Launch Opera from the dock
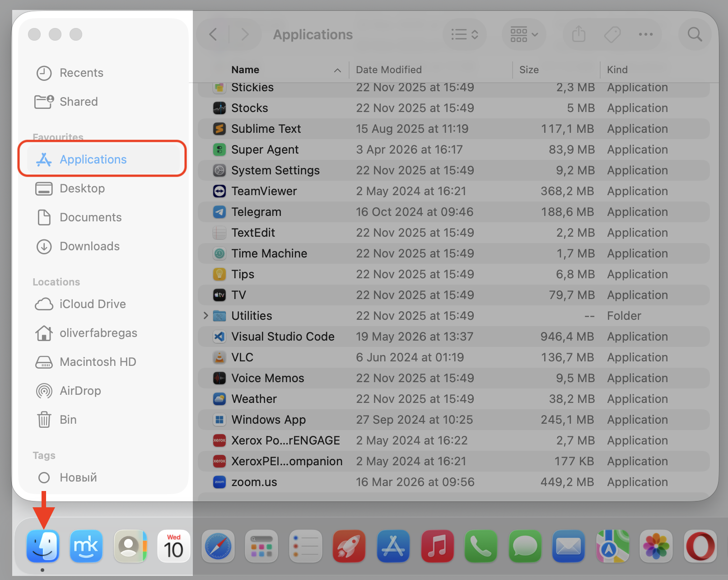728x580 pixels. 700,546
